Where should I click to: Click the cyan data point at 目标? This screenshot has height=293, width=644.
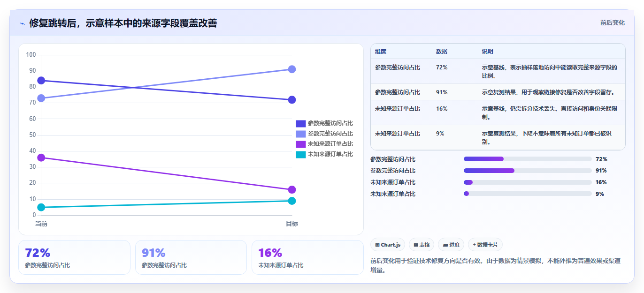pos(292,201)
